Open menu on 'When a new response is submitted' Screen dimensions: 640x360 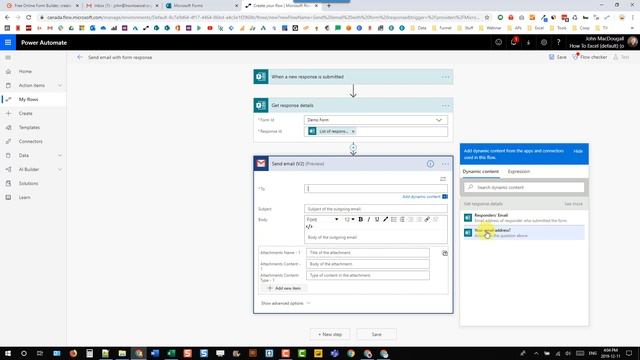tap(445, 77)
